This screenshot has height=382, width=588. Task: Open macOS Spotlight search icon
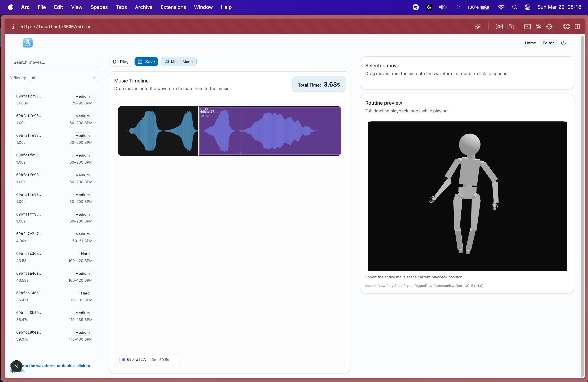(x=515, y=7)
